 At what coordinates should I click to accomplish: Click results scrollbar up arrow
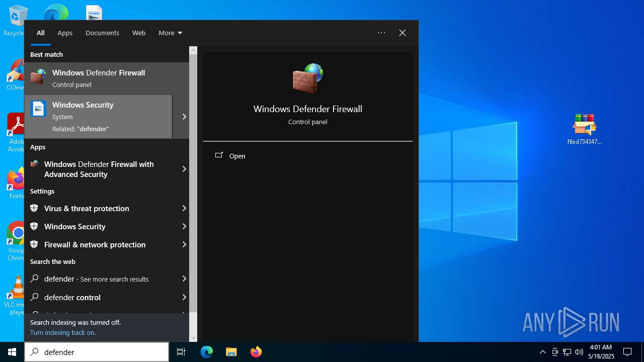pyautogui.click(x=193, y=50)
